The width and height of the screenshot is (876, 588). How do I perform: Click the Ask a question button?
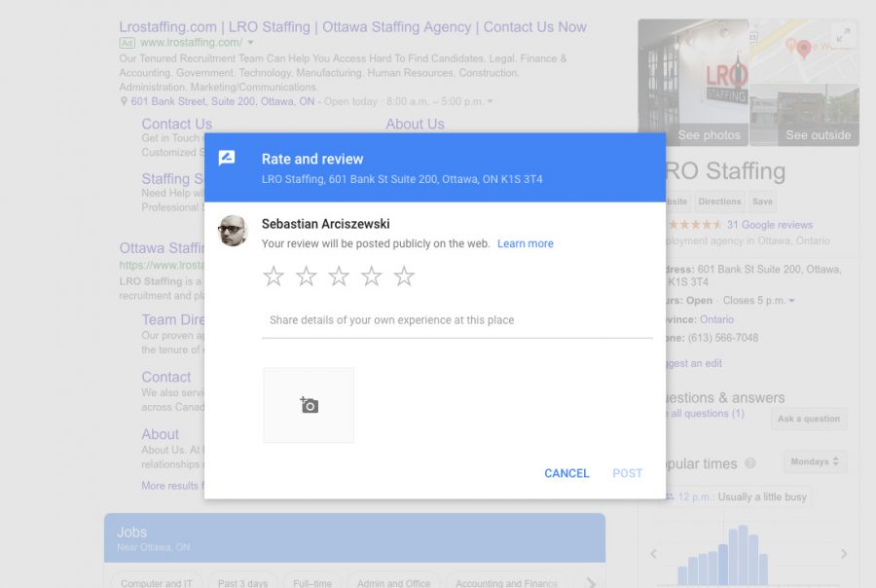point(808,419)
